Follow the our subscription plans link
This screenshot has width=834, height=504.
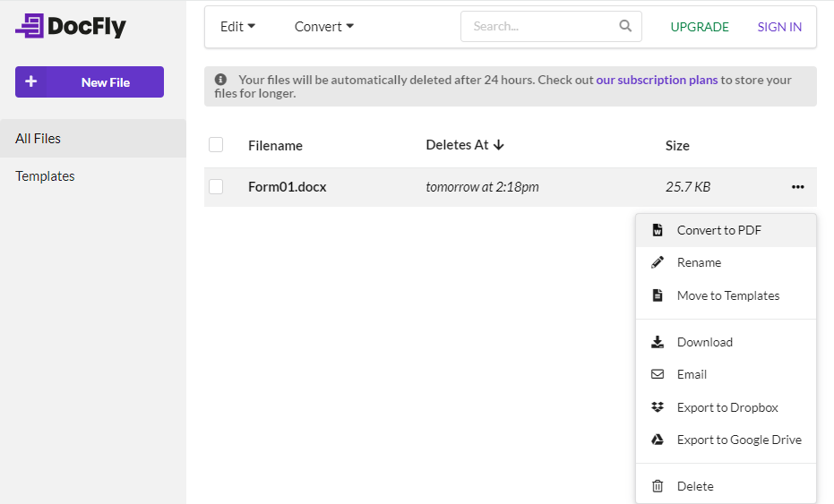657,80
